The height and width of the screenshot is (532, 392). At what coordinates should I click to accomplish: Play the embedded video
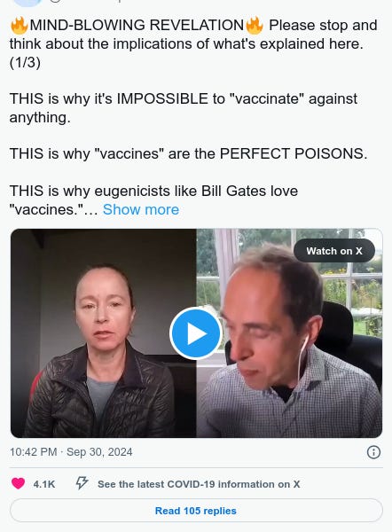tap(195, 333)
